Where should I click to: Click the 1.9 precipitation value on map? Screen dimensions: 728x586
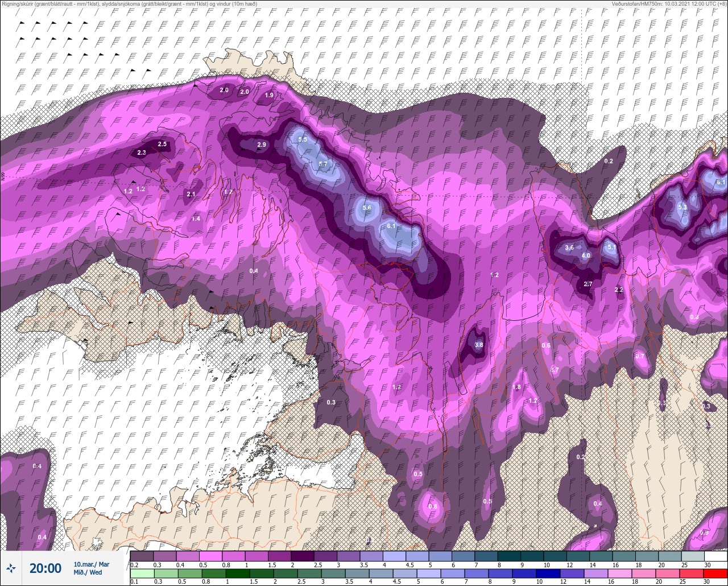(x=270, y=95)
